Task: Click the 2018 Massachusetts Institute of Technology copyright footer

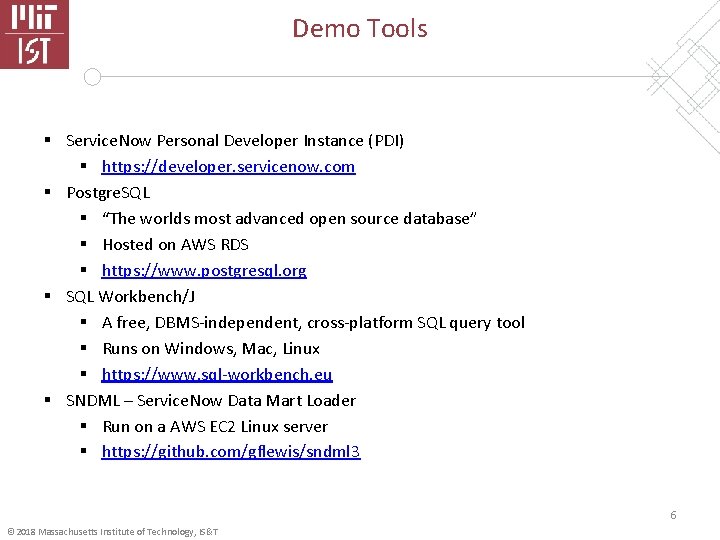Action: pyautogui.click(x=112, y=532)
